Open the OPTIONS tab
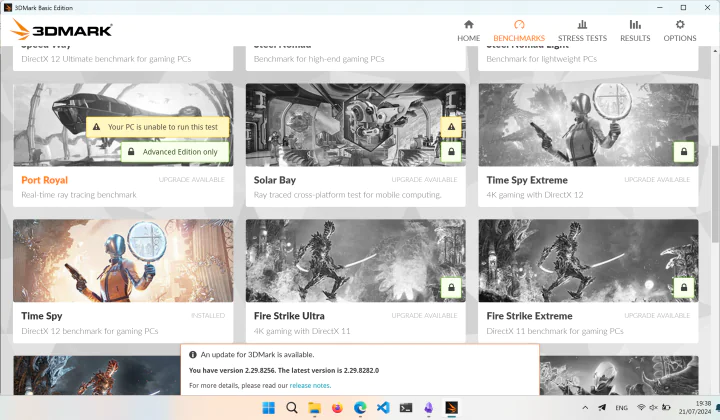The width and height of the screenshot is (720, 420). click(x=680, y=31)
